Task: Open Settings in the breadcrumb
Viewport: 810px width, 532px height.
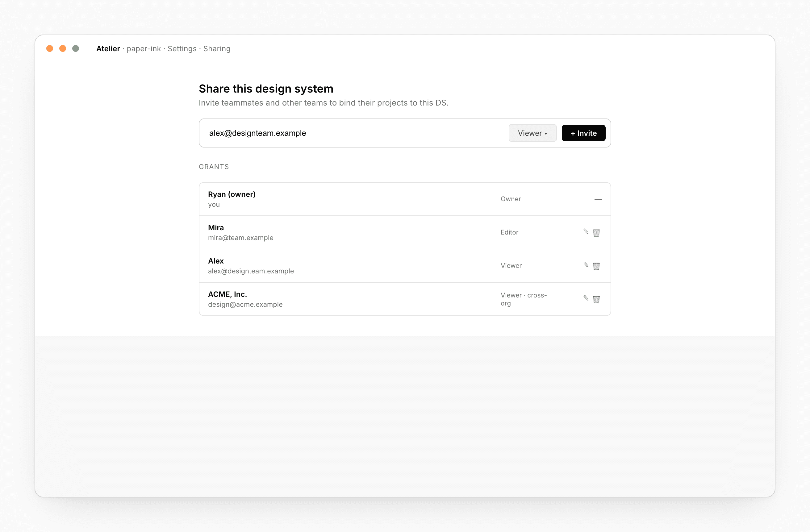Action: (182, 49)
